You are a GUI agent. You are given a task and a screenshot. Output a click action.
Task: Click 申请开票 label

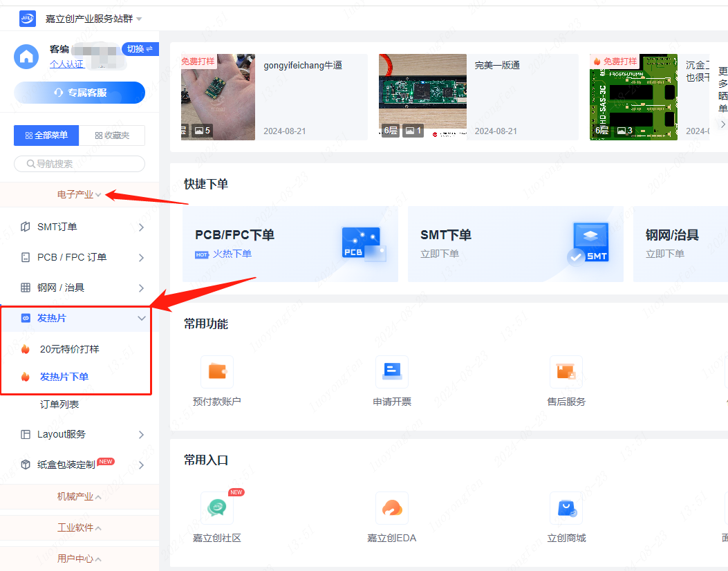392,402
